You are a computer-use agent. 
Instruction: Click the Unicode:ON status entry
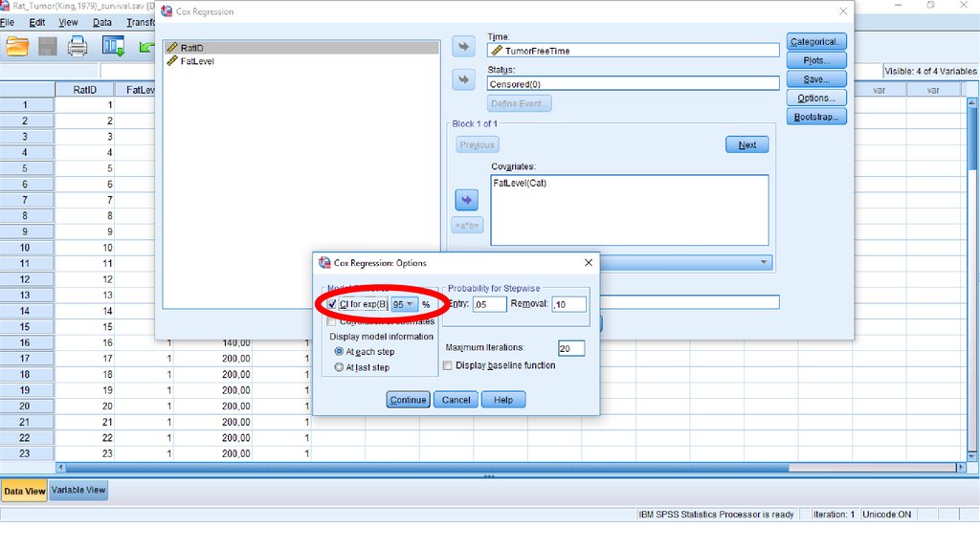coord(886,515)
